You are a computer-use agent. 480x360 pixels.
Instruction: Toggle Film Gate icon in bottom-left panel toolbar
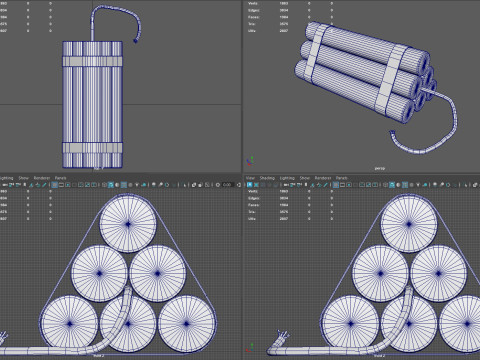coord(61,185)
